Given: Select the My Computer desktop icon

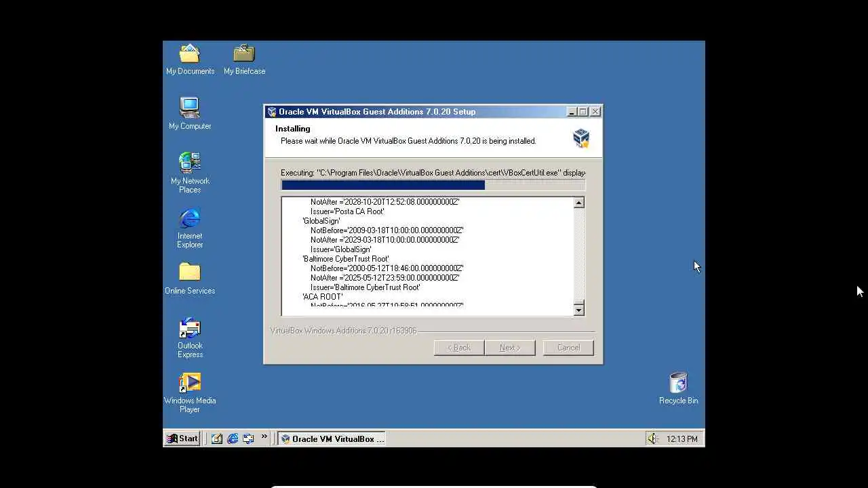Looking at the screenshot, I should pos(190,113).
